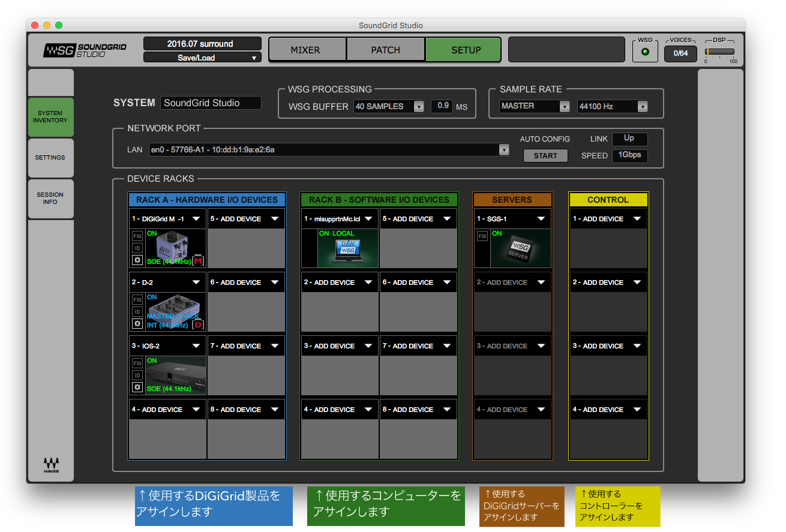
Task: Open Rack A slot 1 DiGiGrid M menu
Action: pyautogui.click(x=167, y=219)
